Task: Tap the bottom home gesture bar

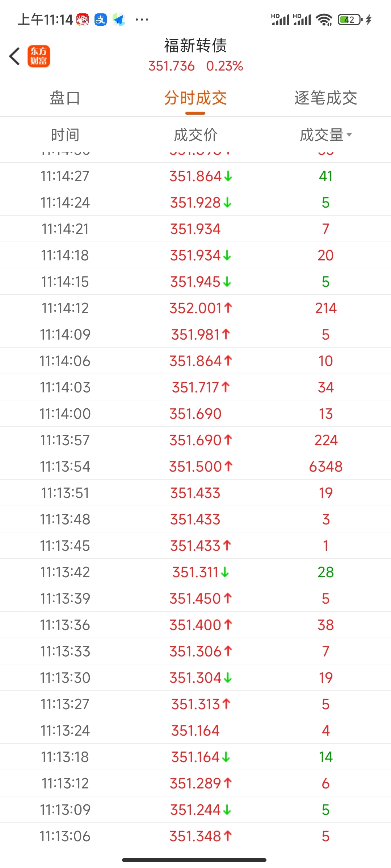Action: pos(194,860)
